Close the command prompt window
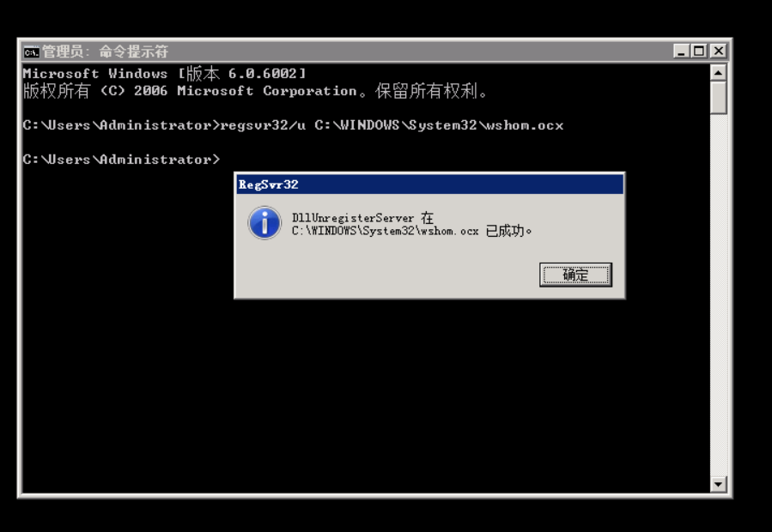This screenshot has height=532, width=772. (719, 51)
